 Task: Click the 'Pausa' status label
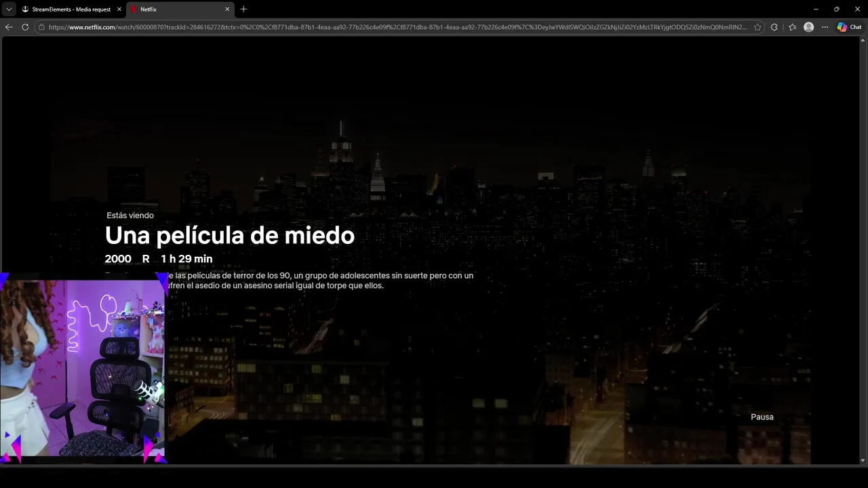pyautogui.click(x=762, y=417)
